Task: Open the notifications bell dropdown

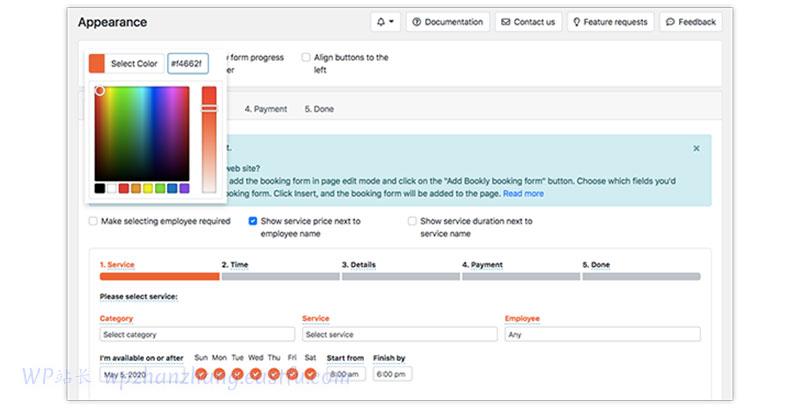Action: (x=385, y=22)
